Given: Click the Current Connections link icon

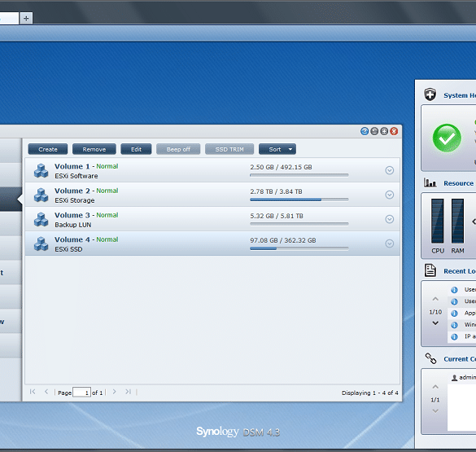Looking at the screenshot, I should (430, 358).
